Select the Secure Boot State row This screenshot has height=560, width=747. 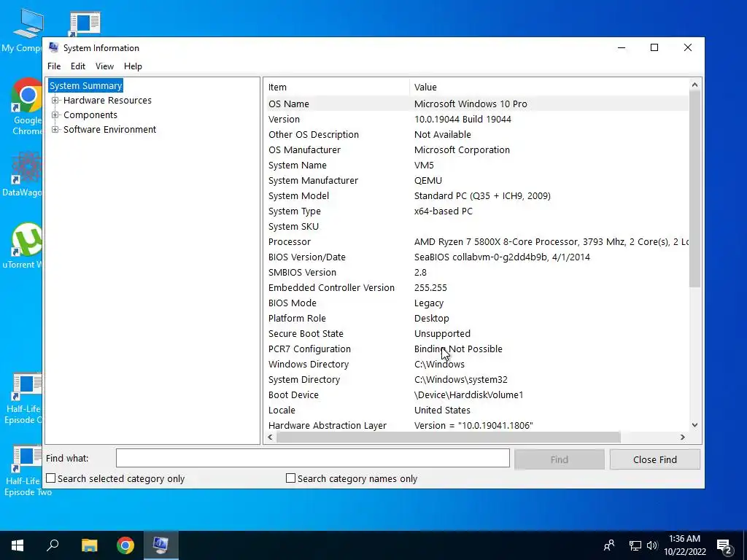476,333
